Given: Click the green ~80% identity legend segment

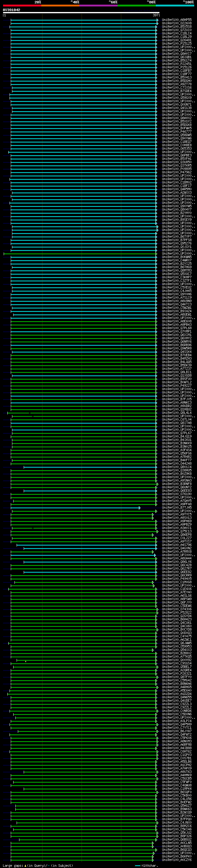Looking at the screenshot, I should tap(136, 6).
